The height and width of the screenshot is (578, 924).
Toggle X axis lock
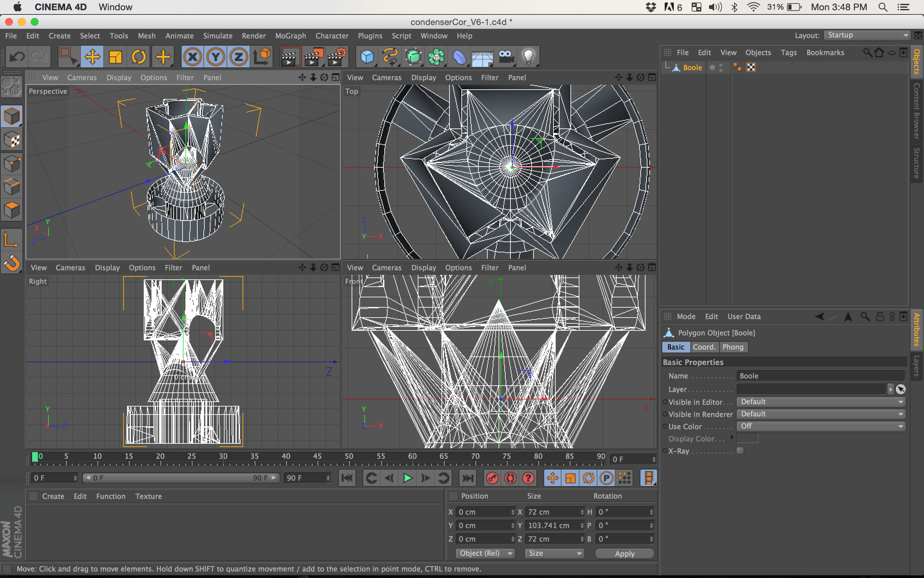click(x=193, y=57)
